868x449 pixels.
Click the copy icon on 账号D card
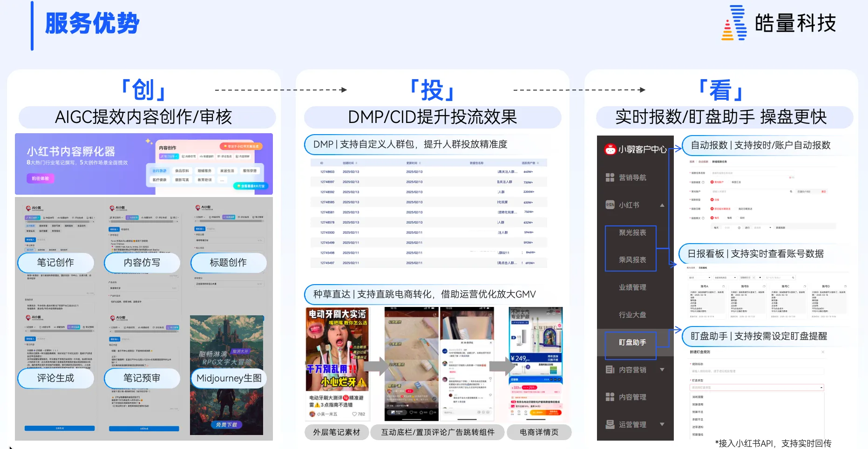845,286
